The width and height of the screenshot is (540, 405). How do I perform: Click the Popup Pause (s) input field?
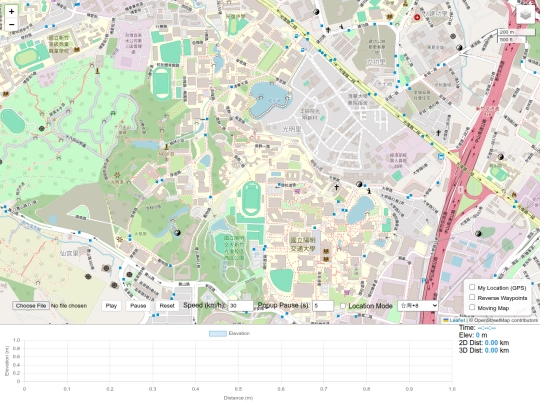coord(323,306)
